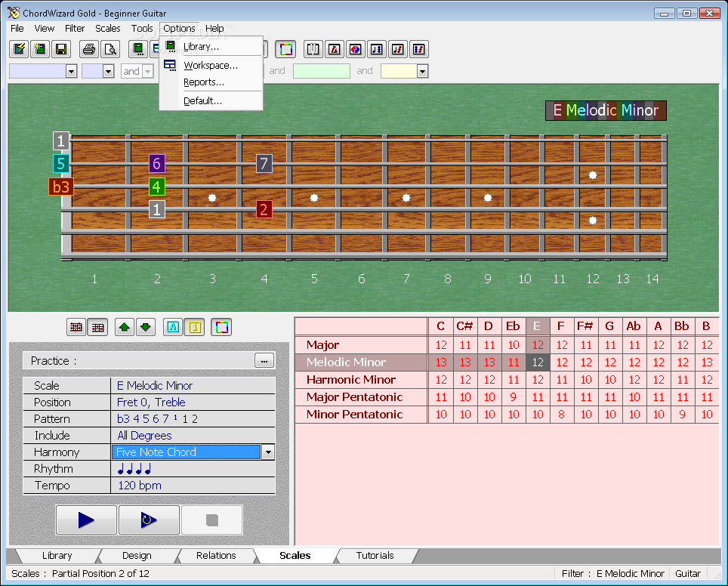Choose Reports... from the Options menu

pos(211,82)
